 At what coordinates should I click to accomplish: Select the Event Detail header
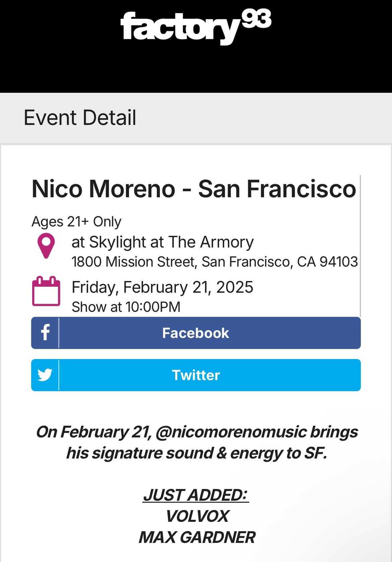click(x=80, y=118)
